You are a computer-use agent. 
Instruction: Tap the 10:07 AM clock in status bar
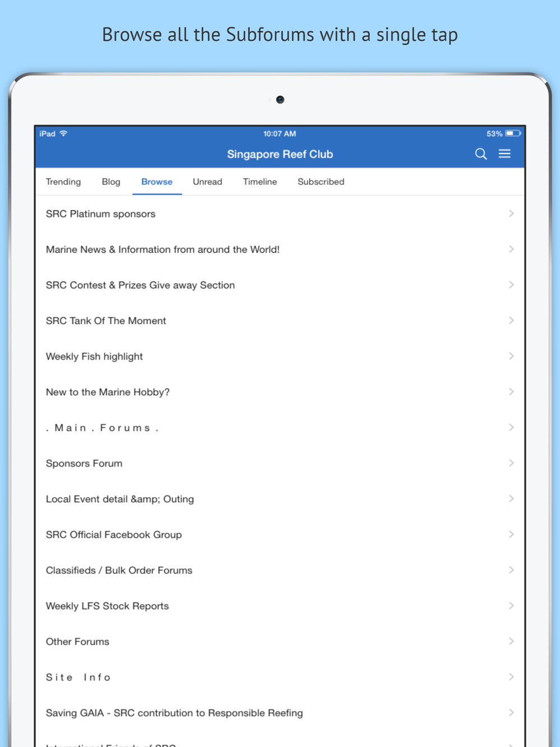[279, 133]
